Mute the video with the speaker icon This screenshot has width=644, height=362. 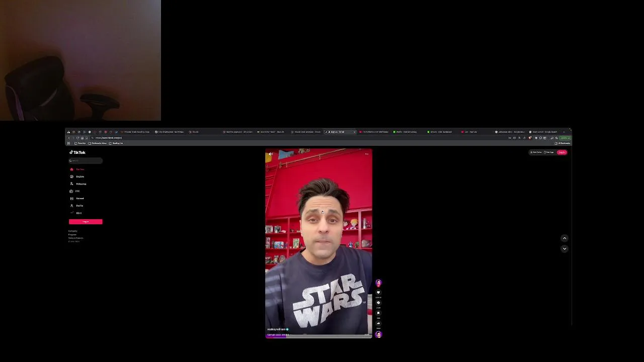[x=271, y=154]
